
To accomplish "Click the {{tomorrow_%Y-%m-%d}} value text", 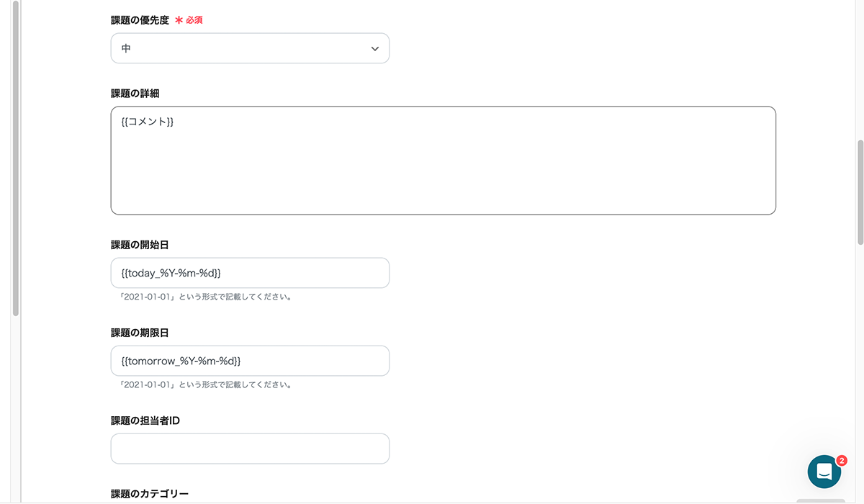I will point(181,361).
